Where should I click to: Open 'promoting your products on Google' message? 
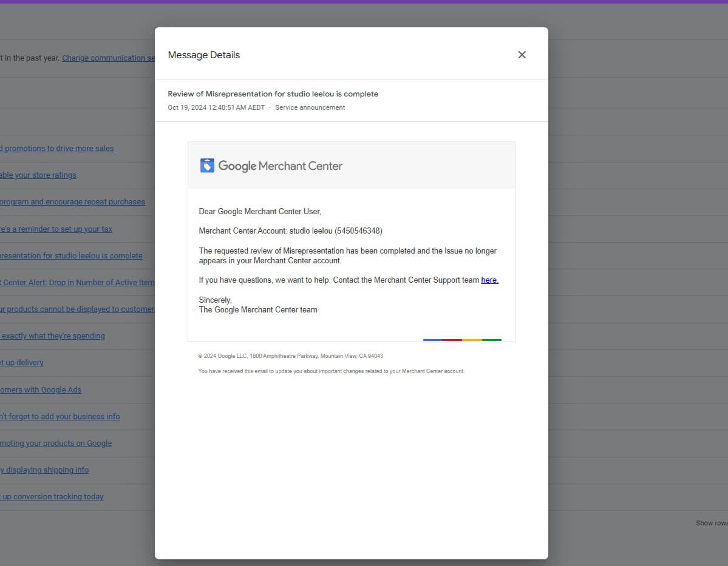tap(56, 443)
